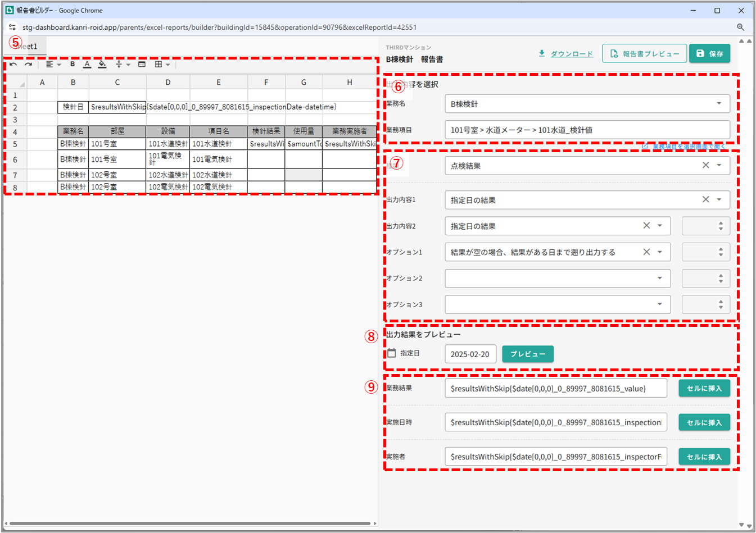Select the 102水道検針 cell in column E
Viewport: 756px width, 533px height.
click(219, 175)
